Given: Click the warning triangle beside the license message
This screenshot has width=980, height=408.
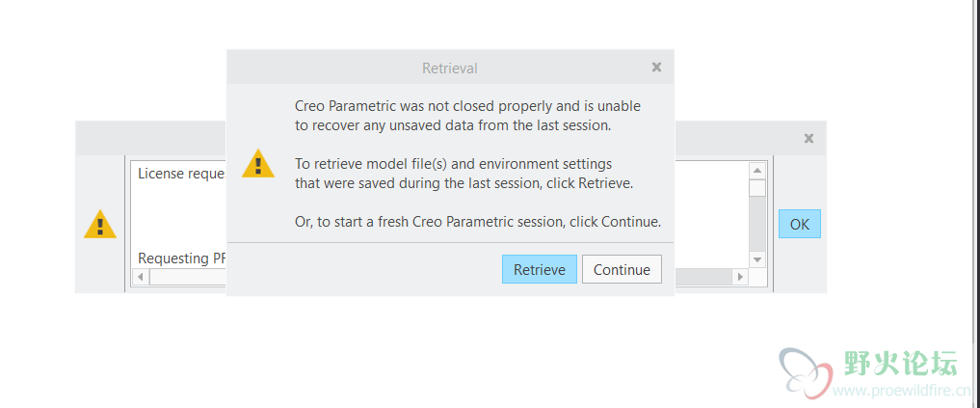Looking at the screenshot, I should 100,224.
